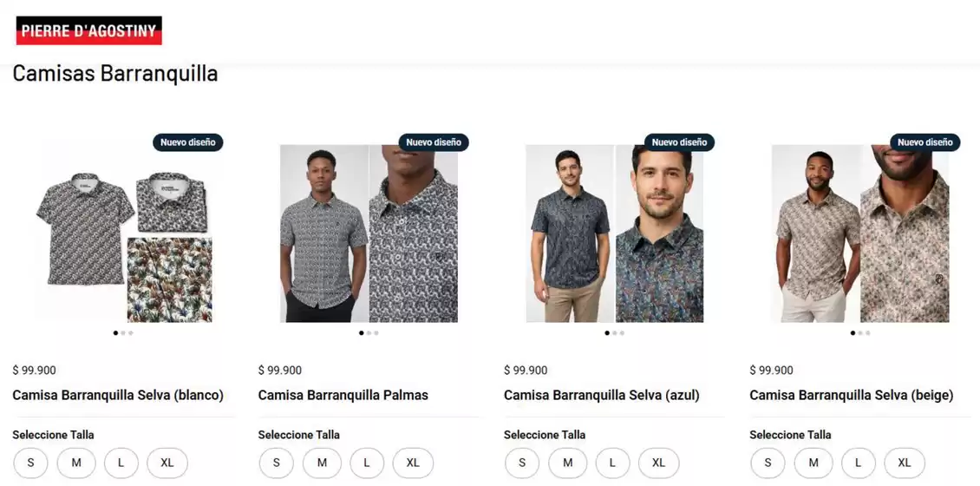Viewport: 980px width, 486px height.
Task: Click the Pierre D'Agostiny logo
Action: click(x=88, y=30)
